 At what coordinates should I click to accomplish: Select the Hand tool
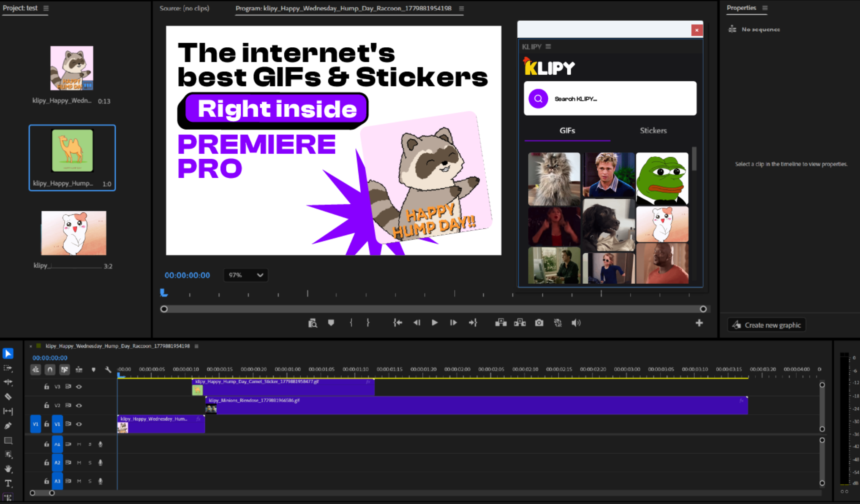point(8,469)
